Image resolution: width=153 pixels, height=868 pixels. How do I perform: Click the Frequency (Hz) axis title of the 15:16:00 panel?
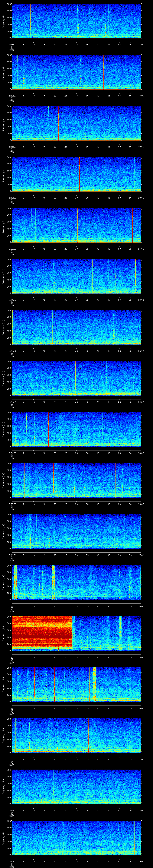coord(3,21)
